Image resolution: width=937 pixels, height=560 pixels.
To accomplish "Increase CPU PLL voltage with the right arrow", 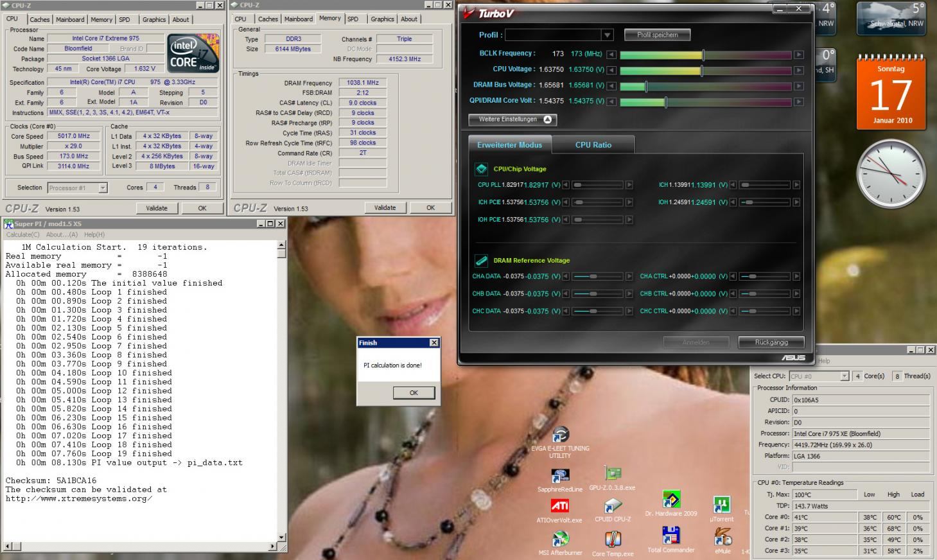I will [x=629, y=185].
